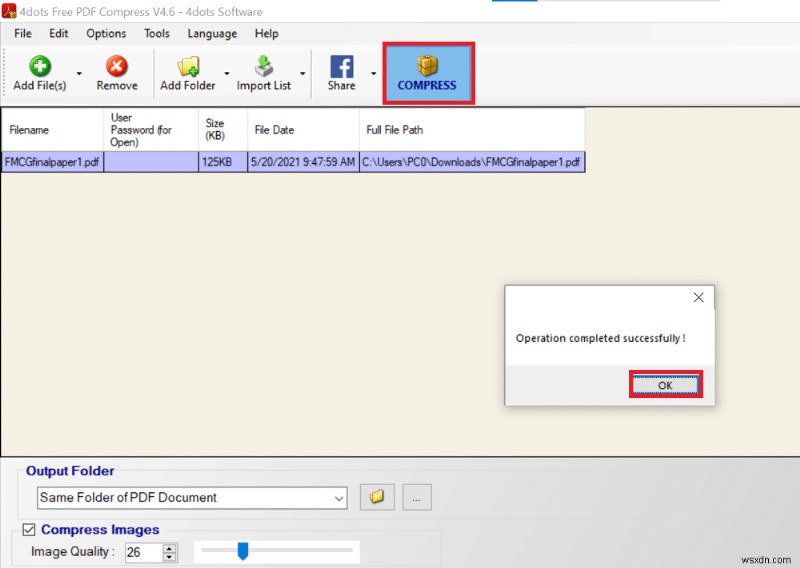Viewport: 800px width, 568px height.
Task: Open the Share dropdown arrow
Action: click(373, 73)
